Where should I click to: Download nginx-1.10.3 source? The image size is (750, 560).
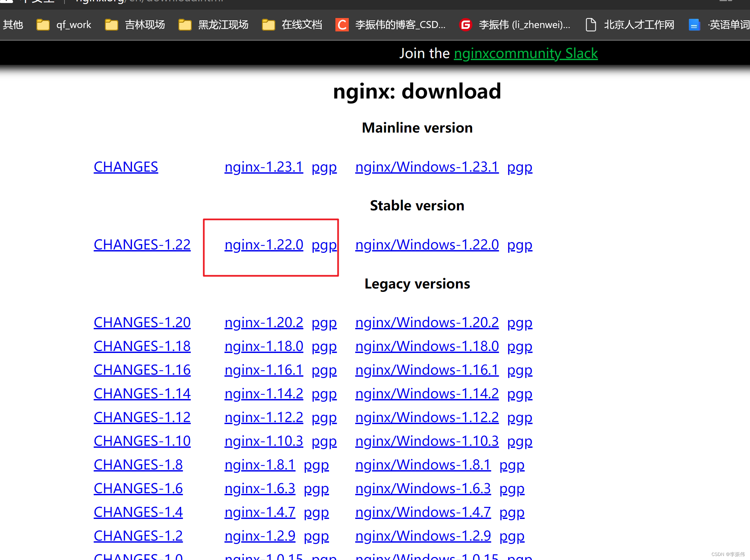coord(264,441)
